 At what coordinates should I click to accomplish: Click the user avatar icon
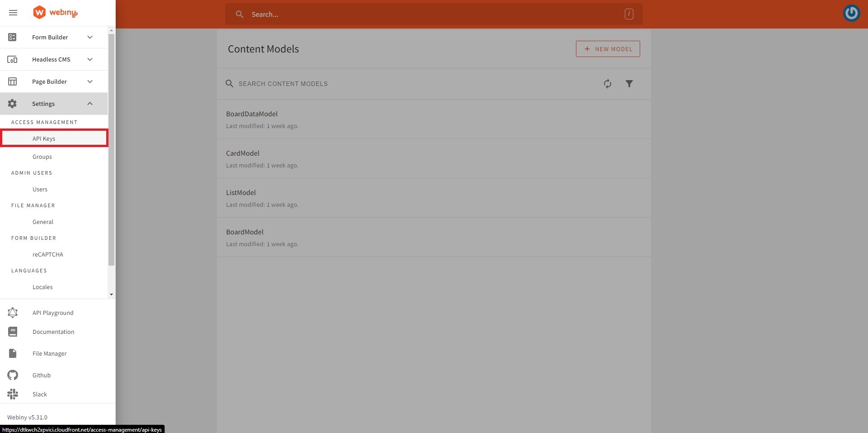852,13
